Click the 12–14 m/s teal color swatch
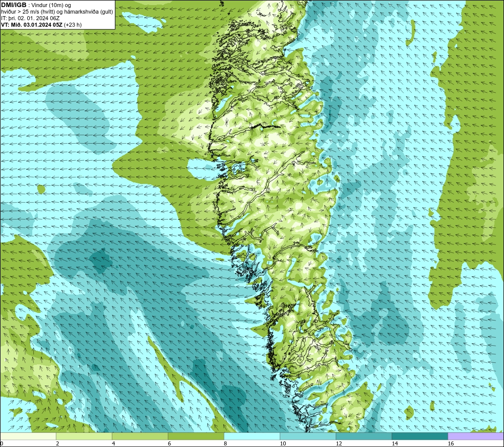This screenshot has height=447, width=504. click(363, 436)
